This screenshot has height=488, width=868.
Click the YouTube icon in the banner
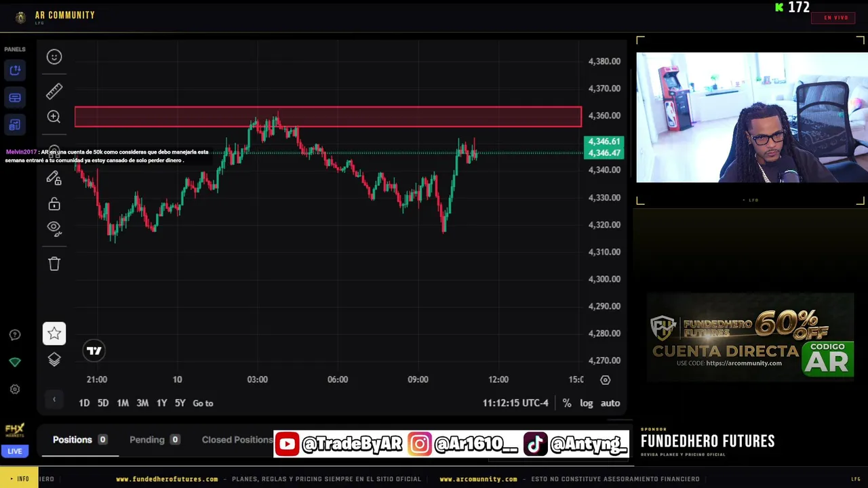click(287, 444)
